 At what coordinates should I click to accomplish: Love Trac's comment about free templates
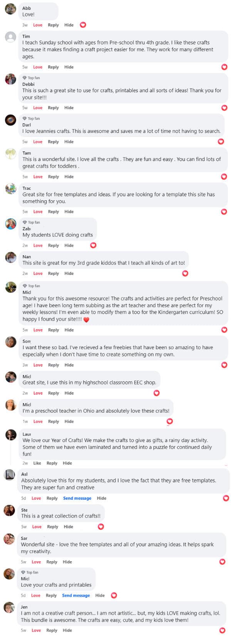[x=38, y=212]
